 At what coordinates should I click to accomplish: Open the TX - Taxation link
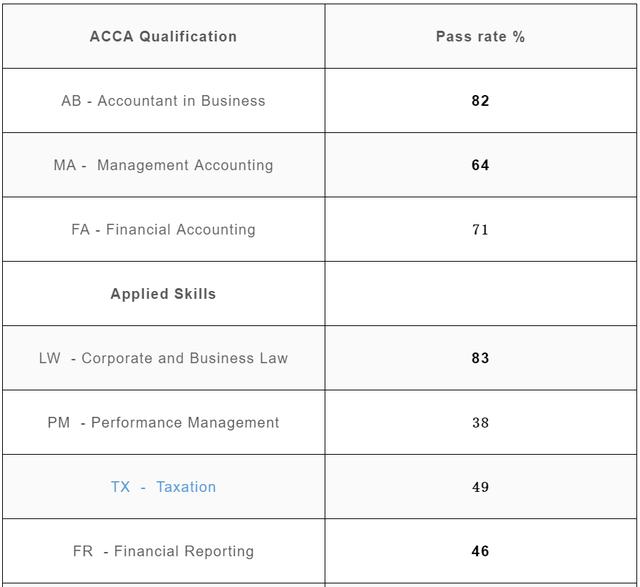point(163,487)
